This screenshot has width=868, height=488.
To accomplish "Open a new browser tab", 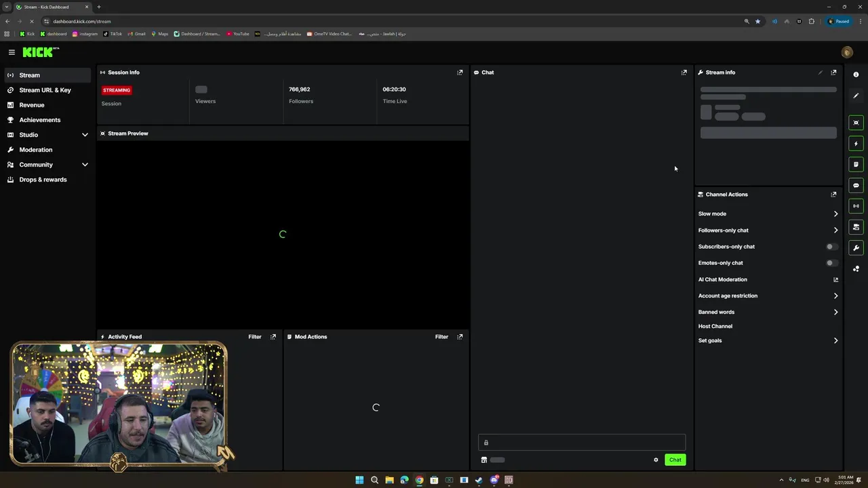I will [98, 7].
